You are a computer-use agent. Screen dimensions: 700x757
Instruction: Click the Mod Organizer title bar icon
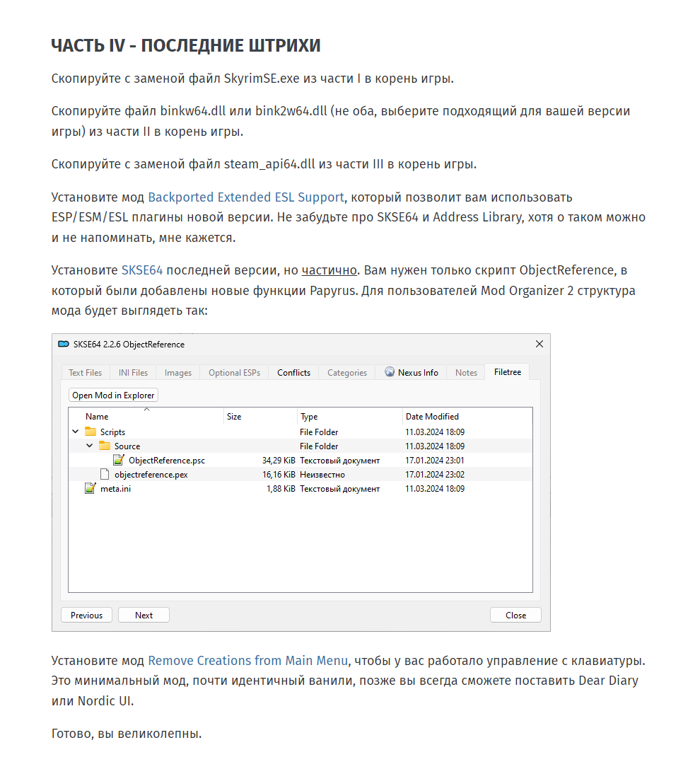[x=64, y=344]
